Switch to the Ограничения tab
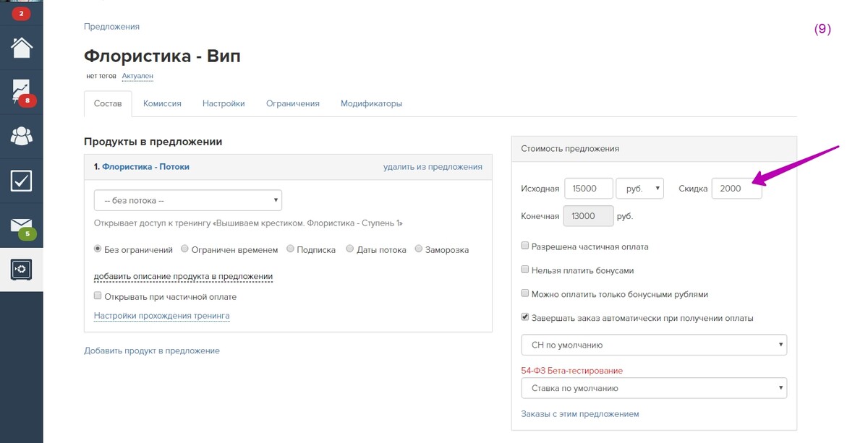The image size is (868, 443). (292, 103)
